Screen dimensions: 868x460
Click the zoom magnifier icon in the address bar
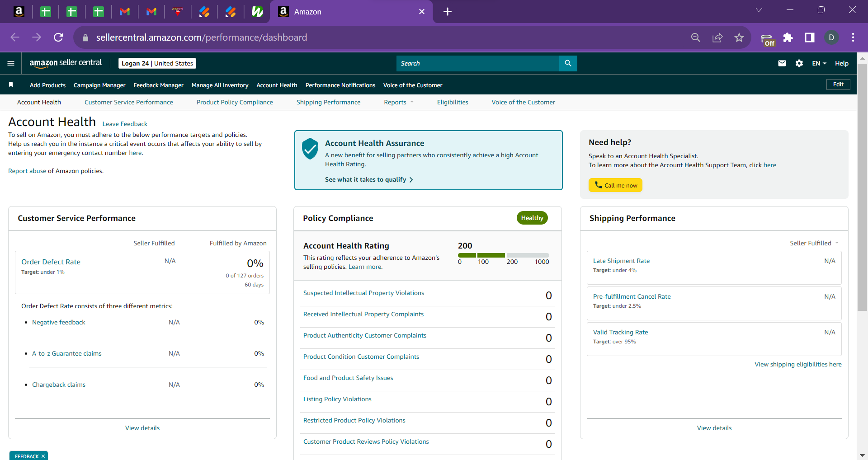[696, 38]
